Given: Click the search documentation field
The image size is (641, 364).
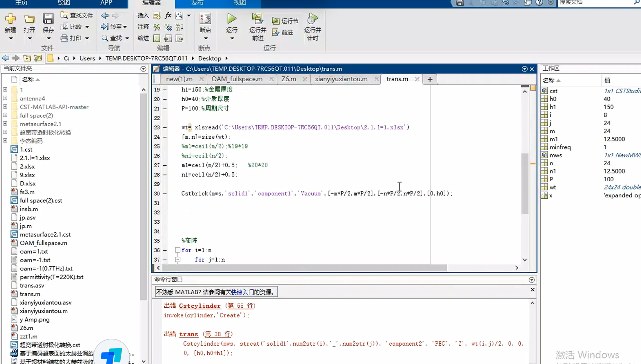Looking at the screenshot, I should click(596, 3).
